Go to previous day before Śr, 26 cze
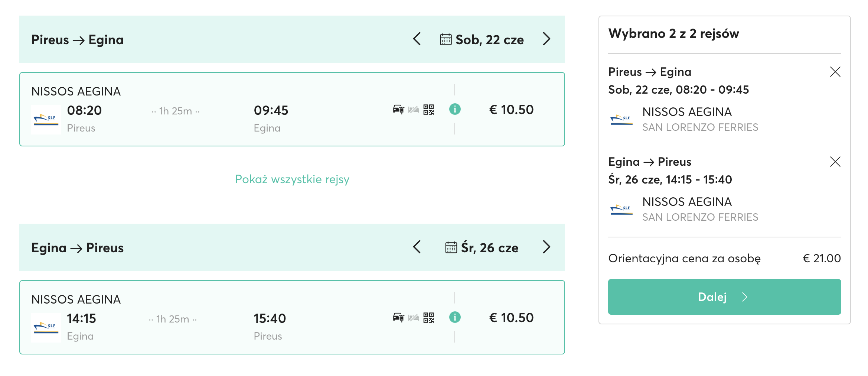 417,247
